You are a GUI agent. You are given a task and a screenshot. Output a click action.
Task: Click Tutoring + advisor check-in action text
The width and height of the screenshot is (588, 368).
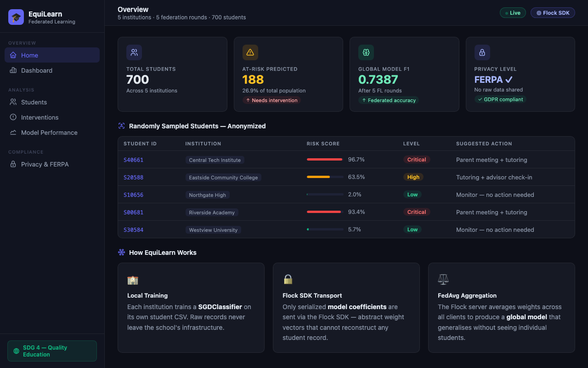click(494, 178)
